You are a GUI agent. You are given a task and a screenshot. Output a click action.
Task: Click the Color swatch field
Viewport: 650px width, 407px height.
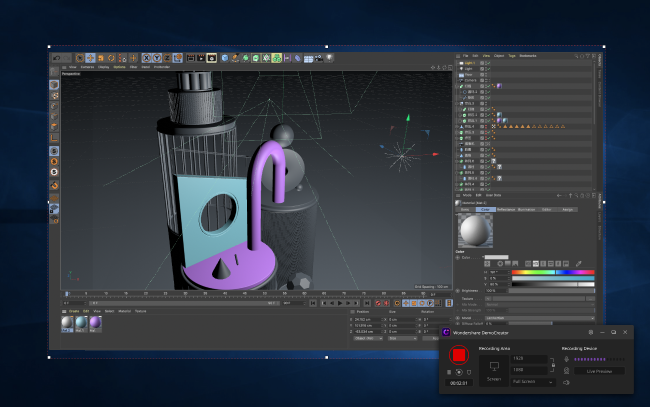(496, 257)
